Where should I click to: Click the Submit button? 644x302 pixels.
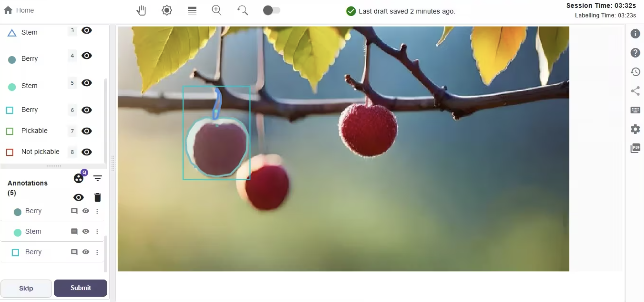pos(80,288)
